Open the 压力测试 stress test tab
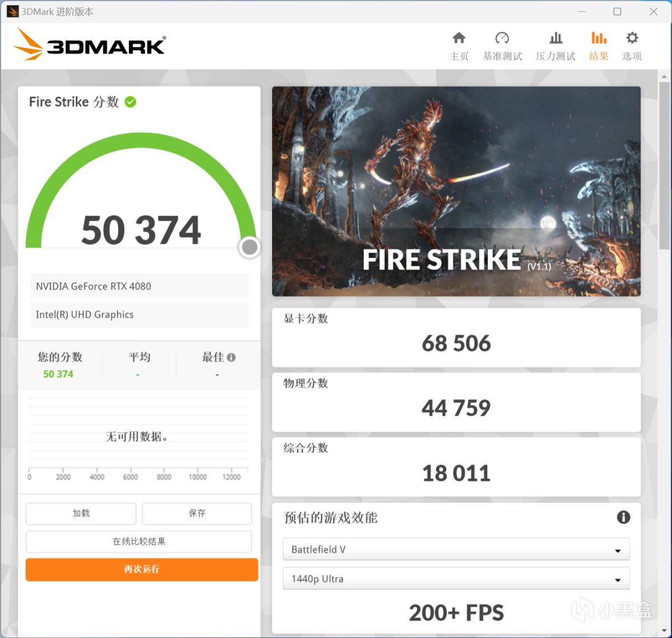Image resolution: width=672 pixels, height=638 pixels. (x=556, y=46)
